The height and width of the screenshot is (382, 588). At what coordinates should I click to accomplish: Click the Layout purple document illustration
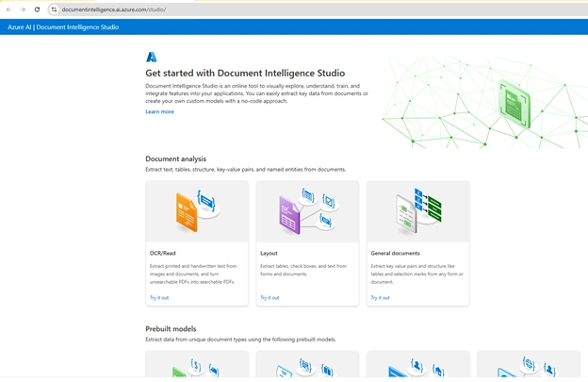coord(307,211)
